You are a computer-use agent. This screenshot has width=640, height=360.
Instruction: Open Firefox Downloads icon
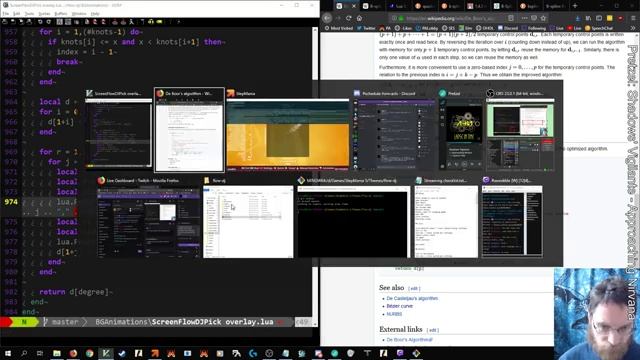[x=578, y=18]
